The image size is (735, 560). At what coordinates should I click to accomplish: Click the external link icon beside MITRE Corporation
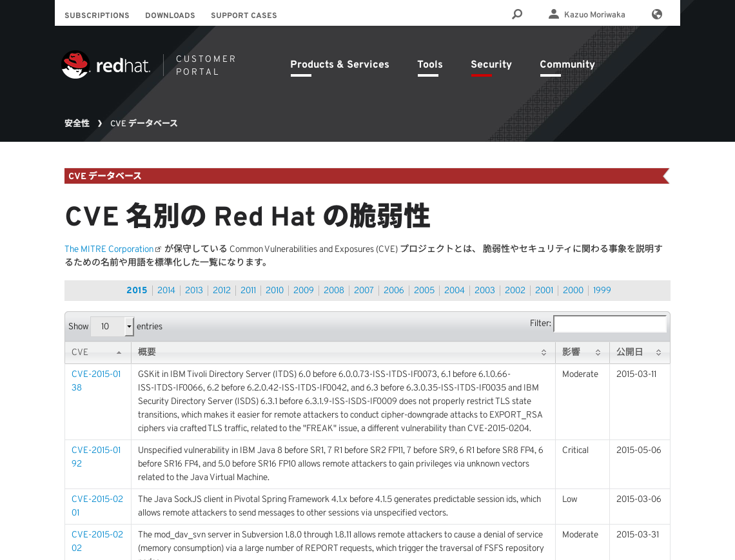[x=158, y=249]
